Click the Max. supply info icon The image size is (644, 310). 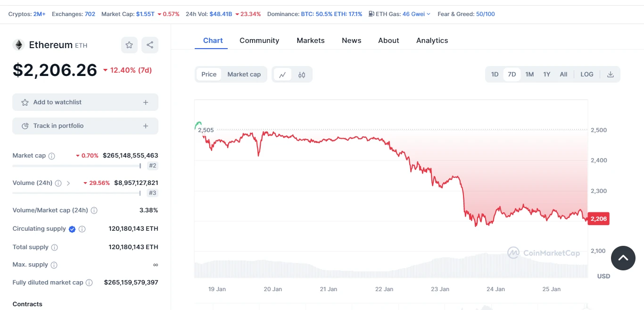pyautogui.click(x=54, y=265)
